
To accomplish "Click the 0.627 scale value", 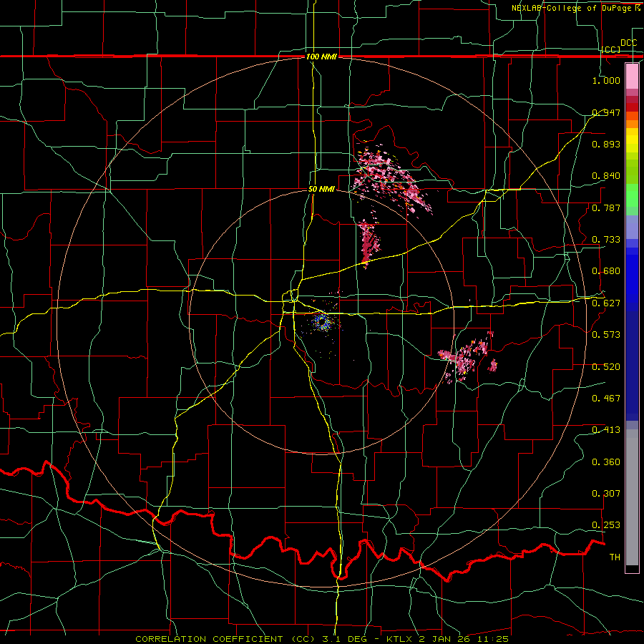I will pyautogui.click(x=606, y=303).
